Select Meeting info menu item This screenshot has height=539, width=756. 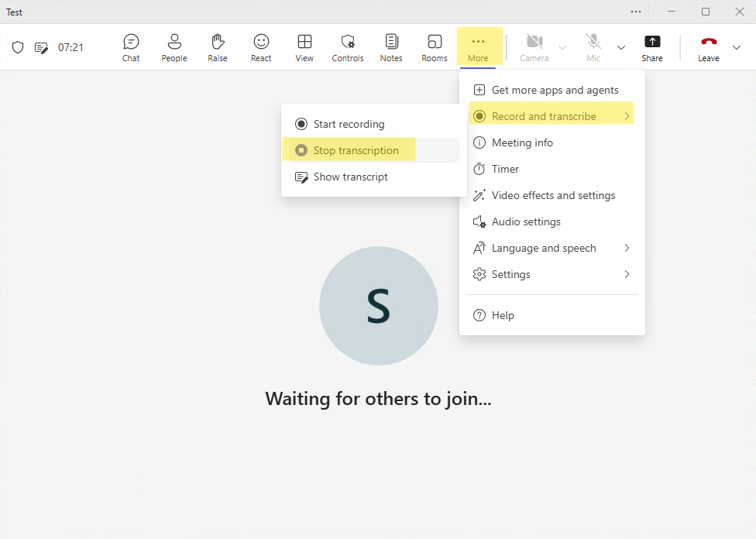point(522,142)
